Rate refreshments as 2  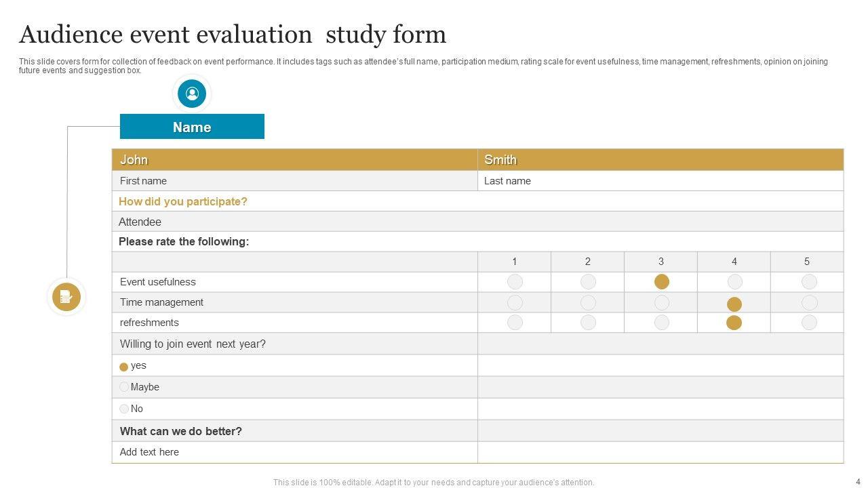588,323
